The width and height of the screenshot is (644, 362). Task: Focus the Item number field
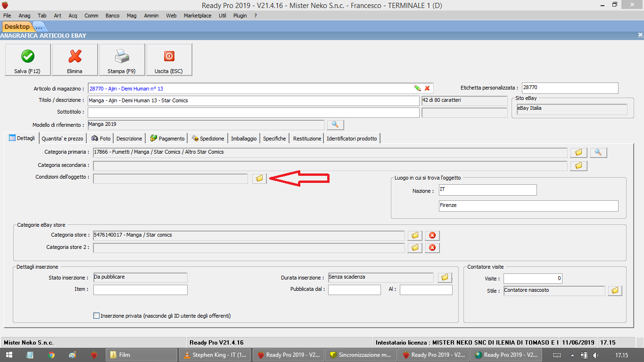140,290
